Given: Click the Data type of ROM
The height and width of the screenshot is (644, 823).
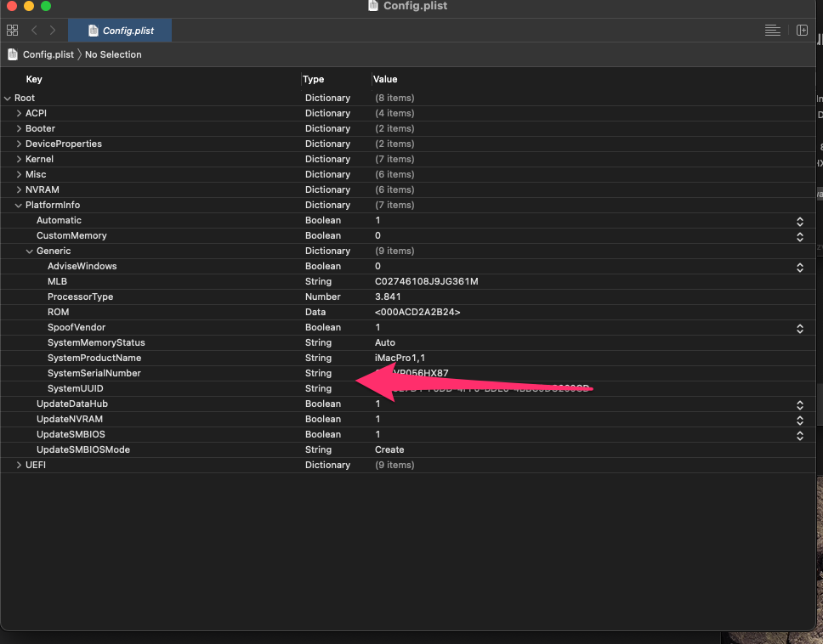Looking at the screenshot, I should point(315,312).
